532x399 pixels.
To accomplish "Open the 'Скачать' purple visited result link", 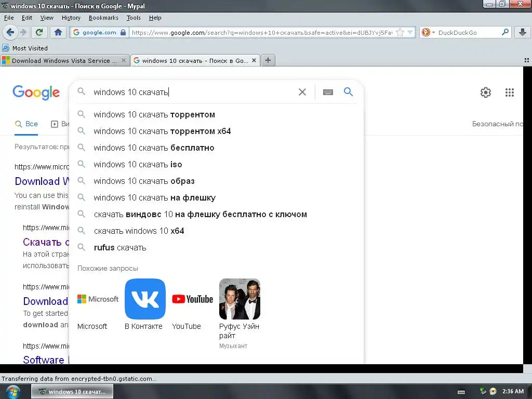I will coord(46,242).
